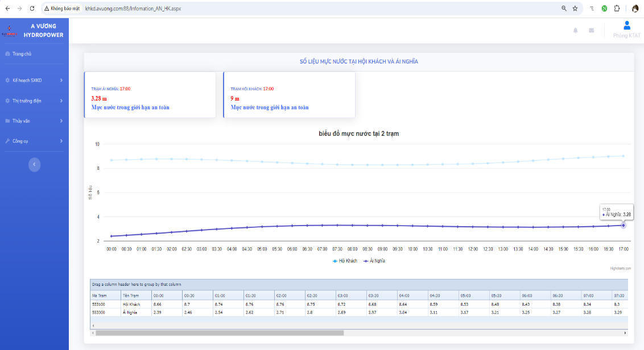This screenshot has height=350, width=644.
Task: Expand the Công cụ sidebar menu
Action: coord(34,141)
